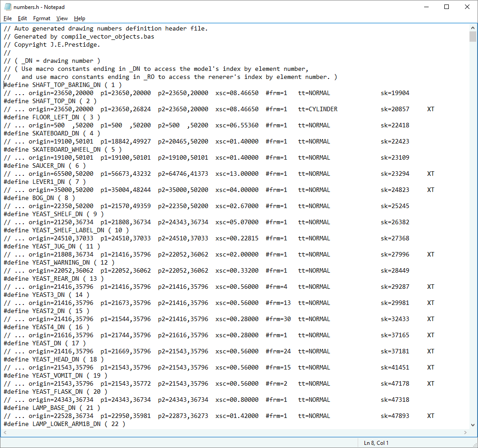
Task: Minimize the Notepad window
Action: pyautogui.click(x=425, y=7)
